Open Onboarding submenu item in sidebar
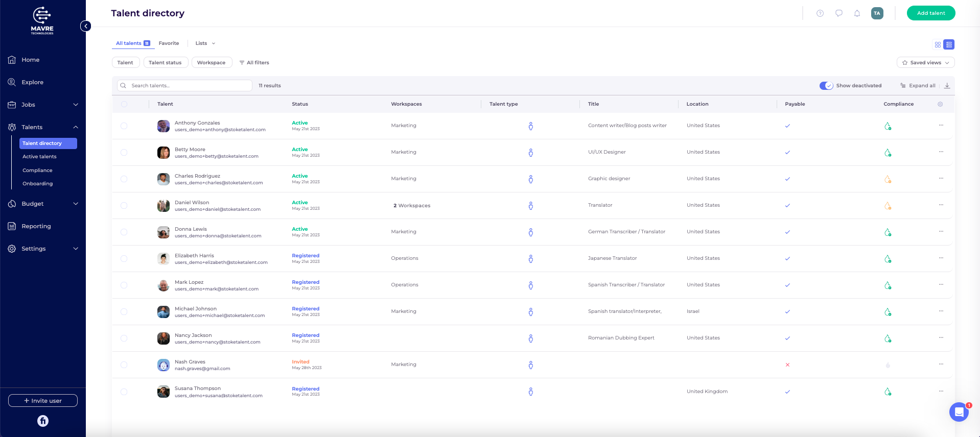Screen dimensions: 980x437 [37, 184]
